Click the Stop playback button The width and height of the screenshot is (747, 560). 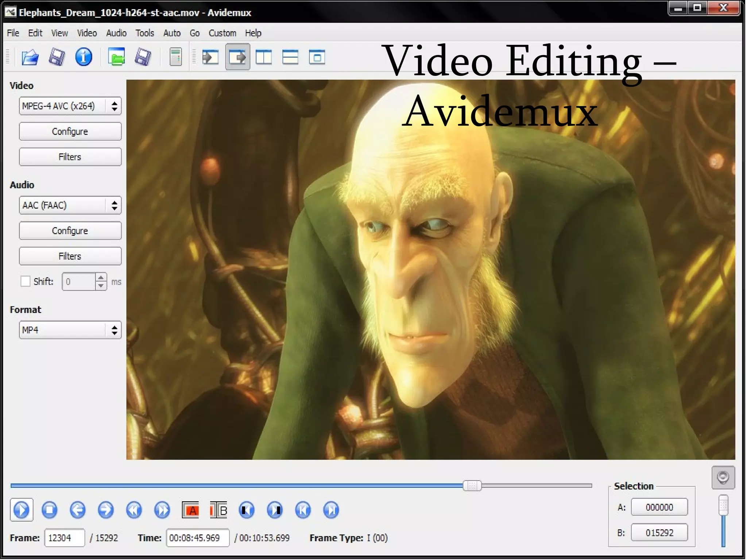pyautogui.click(x=50, y=510)
